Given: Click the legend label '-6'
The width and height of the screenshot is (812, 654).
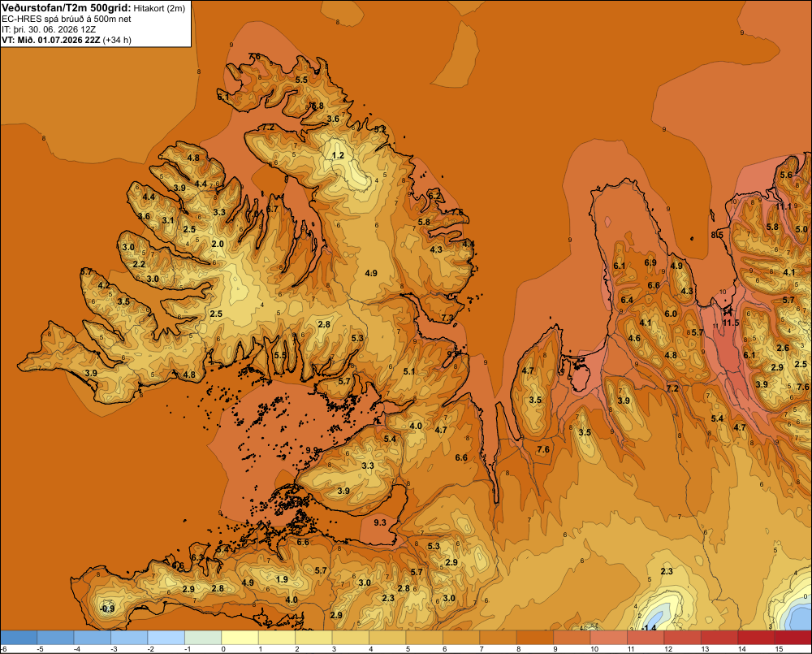Looking at the screenshot, I should pyautogui.click(x=3, y=649).
